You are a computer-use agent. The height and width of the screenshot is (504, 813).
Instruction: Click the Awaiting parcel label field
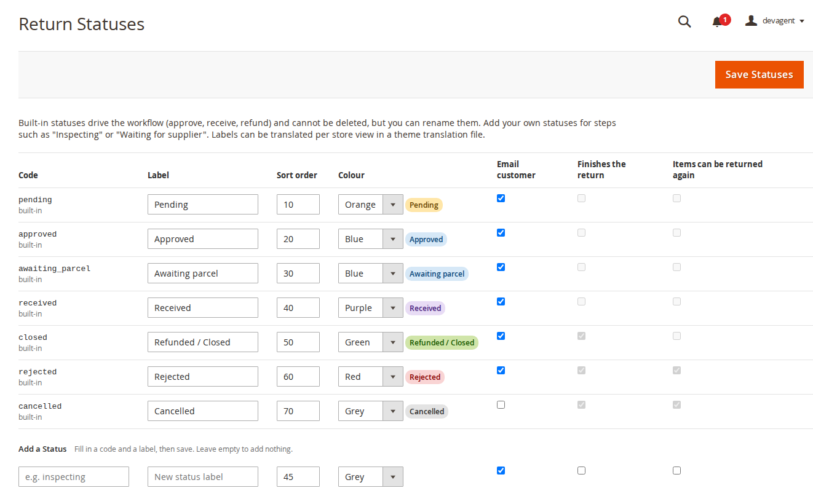(x=203, y=274)
